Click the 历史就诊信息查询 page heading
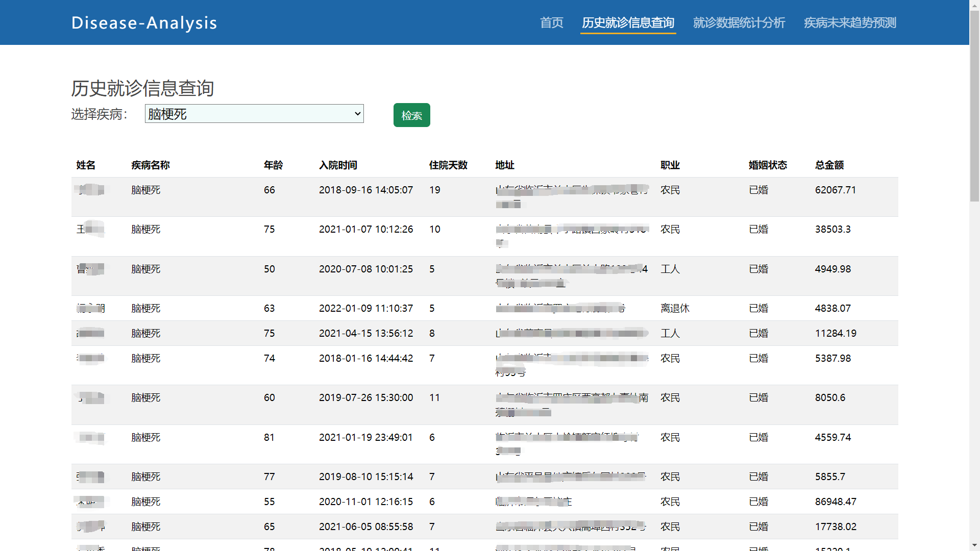This screenshot has width=980, height=551. click(x=142, y=88)
